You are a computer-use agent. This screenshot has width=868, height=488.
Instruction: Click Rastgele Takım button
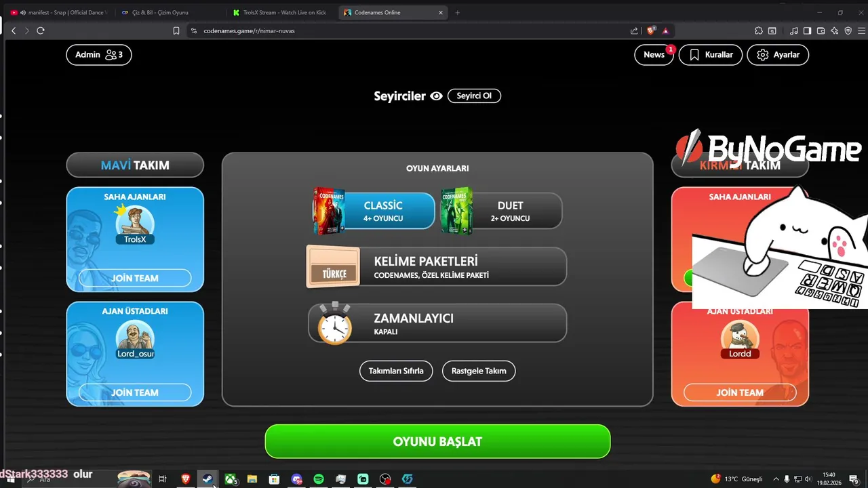479,371
